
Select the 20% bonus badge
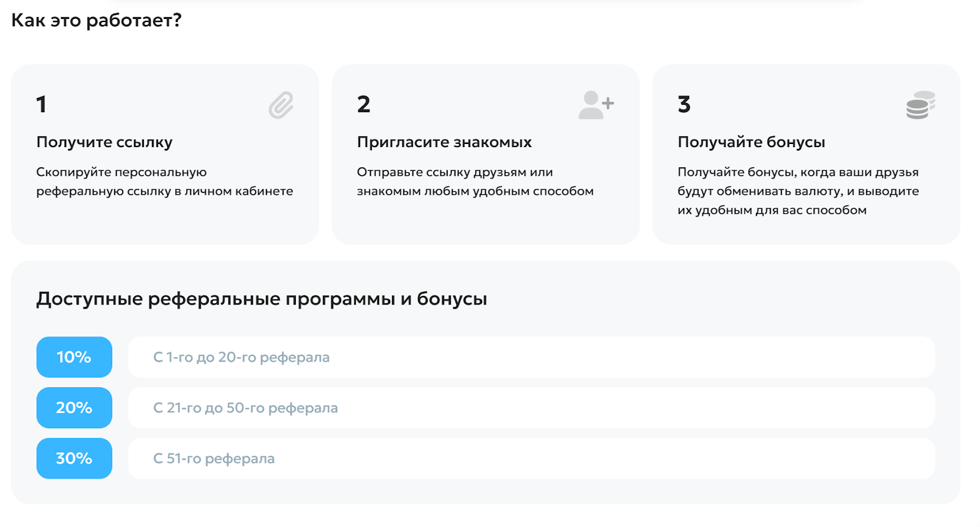click(74, 408)
